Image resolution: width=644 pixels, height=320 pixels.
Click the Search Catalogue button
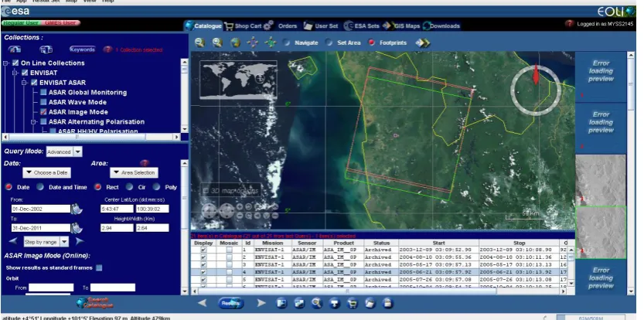[x=95, y=303]
